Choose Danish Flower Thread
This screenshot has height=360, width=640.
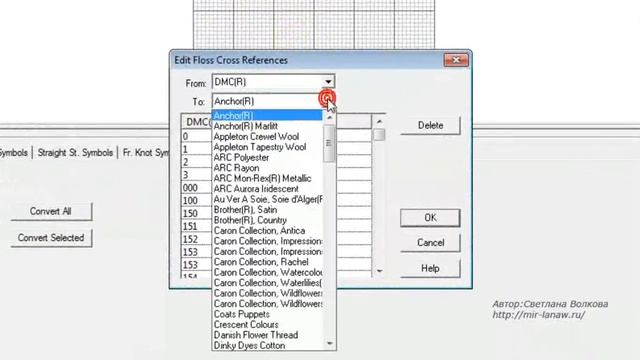(x=267, y=335)
